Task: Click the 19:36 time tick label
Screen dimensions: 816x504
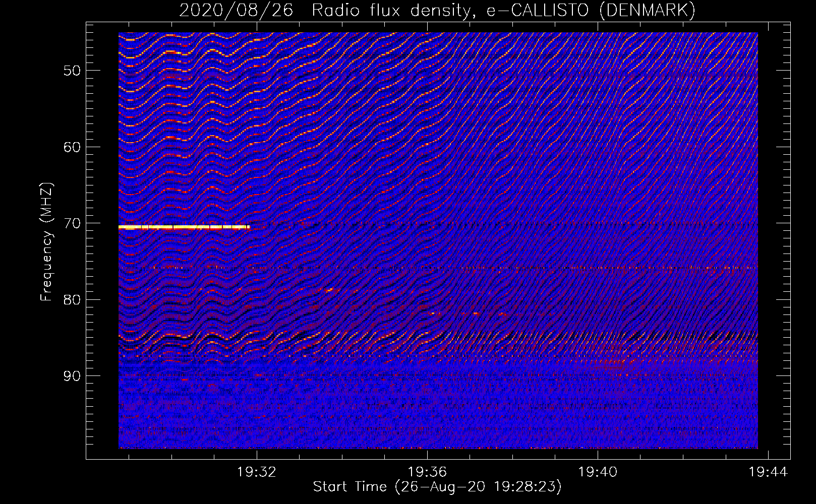Action: click(427, 472)
